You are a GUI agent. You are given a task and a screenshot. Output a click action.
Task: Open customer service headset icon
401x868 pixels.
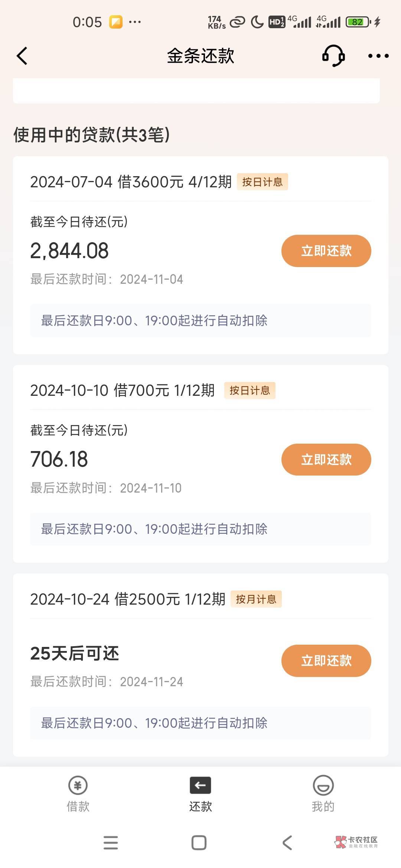(x=333, y=56)
